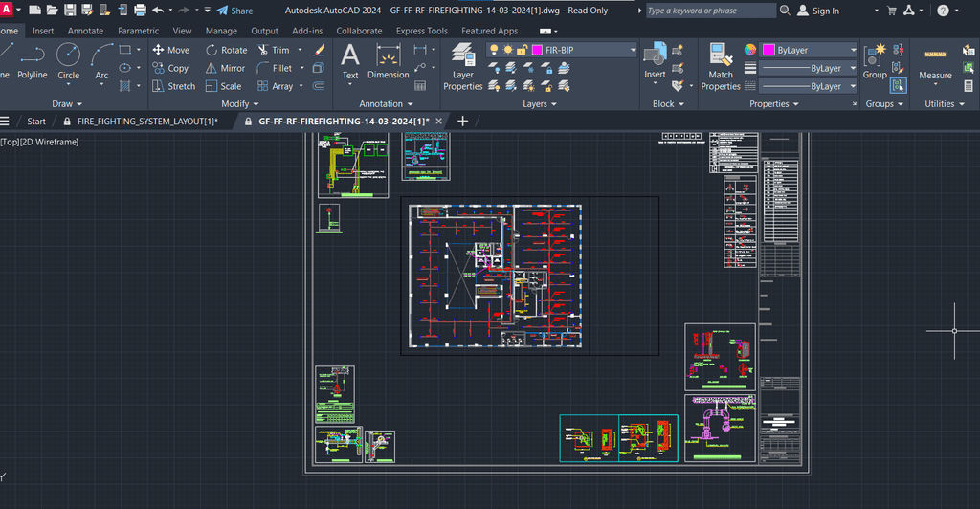Click the Group Edit icon
The width and height of the screenshot is (980, 509).
coord(898,67)
